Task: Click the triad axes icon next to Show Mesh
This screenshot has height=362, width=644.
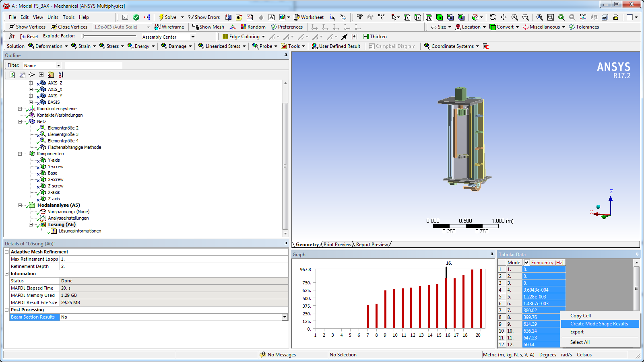Action: pyautogui.click(x=233, y=27)
